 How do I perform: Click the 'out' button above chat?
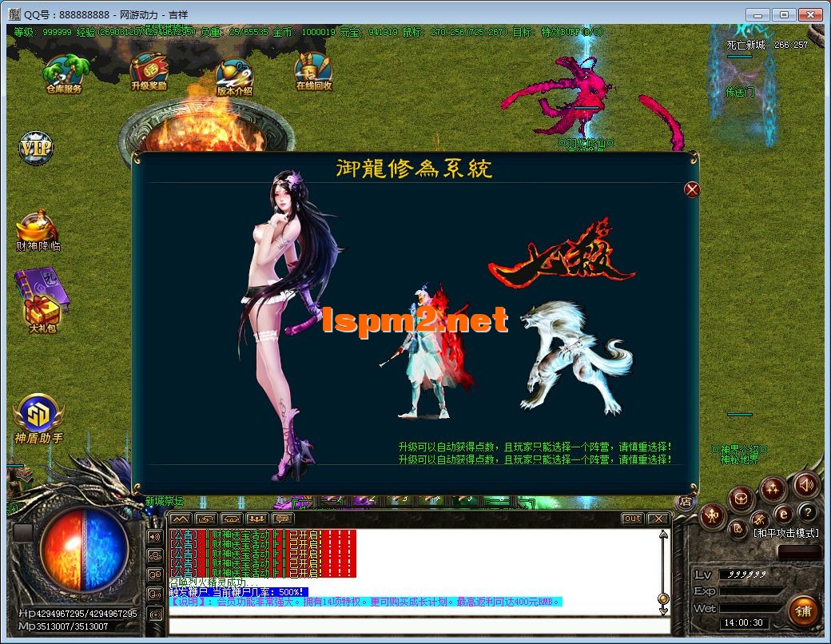(632, 519)
